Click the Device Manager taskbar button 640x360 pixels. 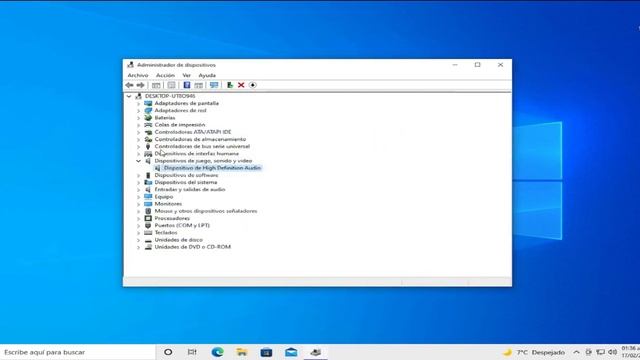click(x=316, y=352)
